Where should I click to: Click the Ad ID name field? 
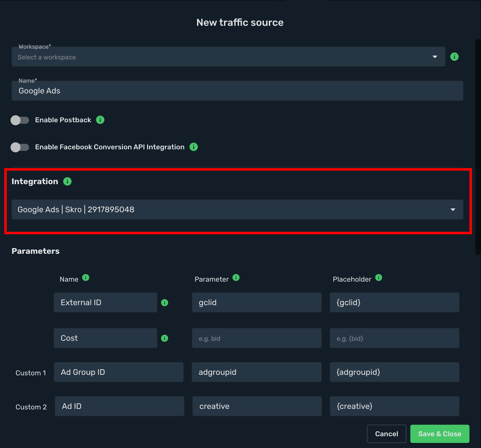point(119,406)
